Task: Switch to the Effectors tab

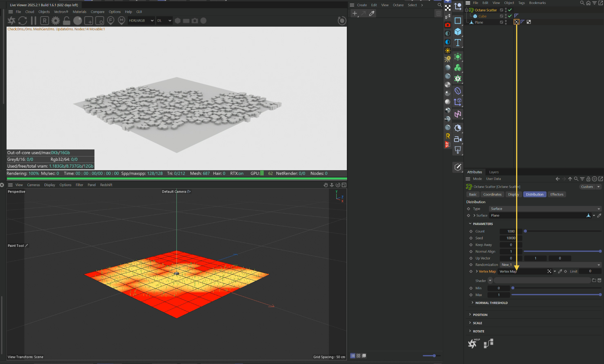Action: tap(556, 195)
